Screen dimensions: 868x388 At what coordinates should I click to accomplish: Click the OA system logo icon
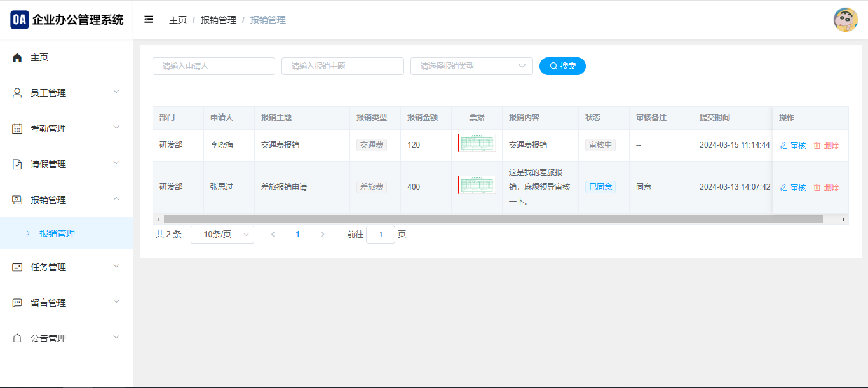point(19,20)
